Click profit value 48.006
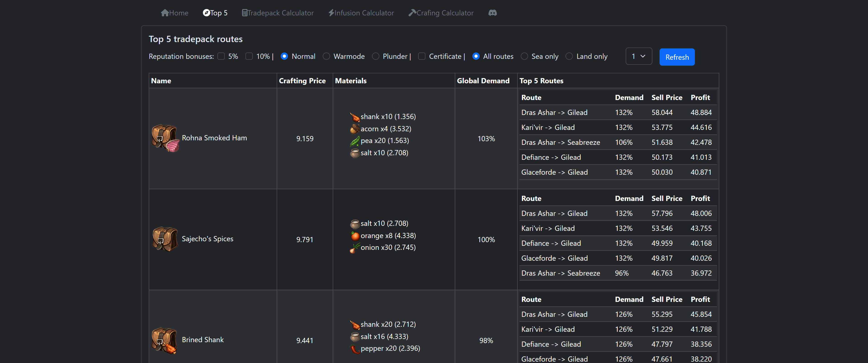The width and height of the screenshot is (868, 363). [701, 213]
